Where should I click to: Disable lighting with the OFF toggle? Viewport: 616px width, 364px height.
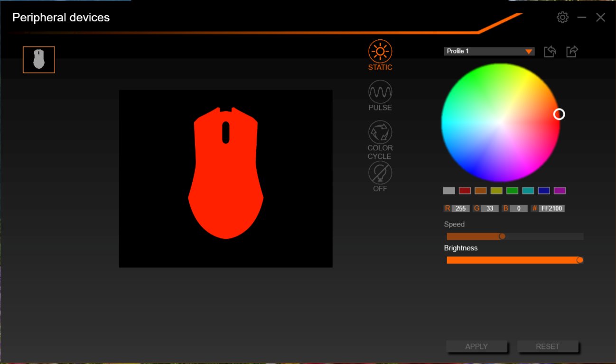pos(380,173)
